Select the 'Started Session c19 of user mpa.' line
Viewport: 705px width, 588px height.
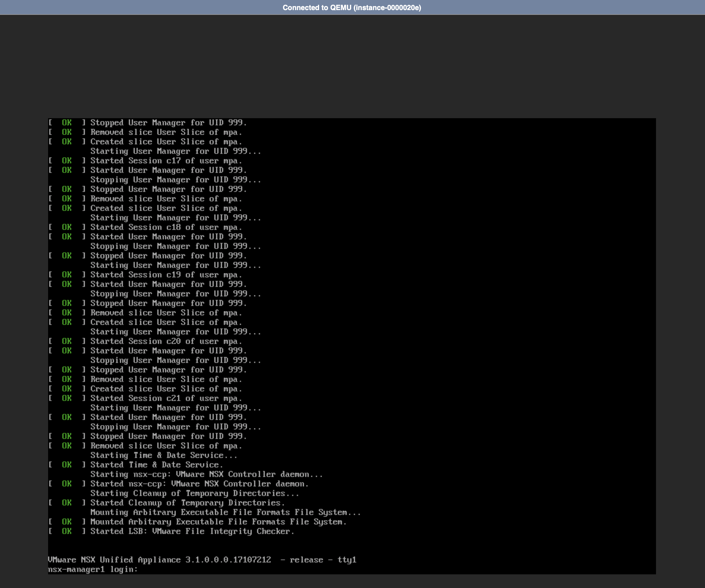pos(166,275)
